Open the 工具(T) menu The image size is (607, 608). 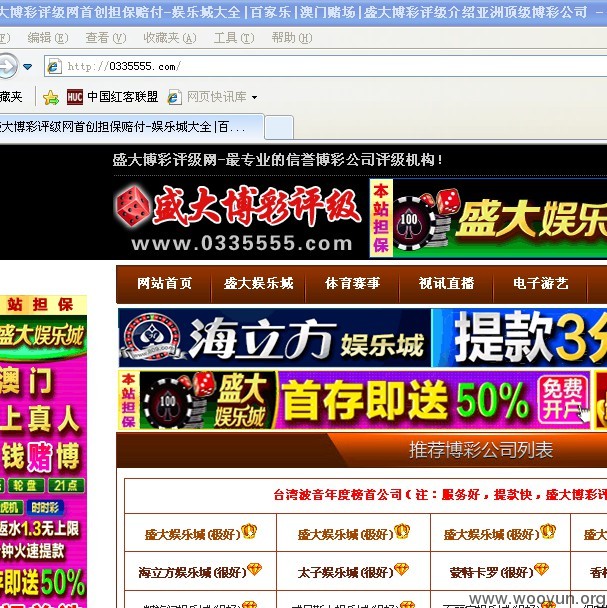(x=234, y=38)
